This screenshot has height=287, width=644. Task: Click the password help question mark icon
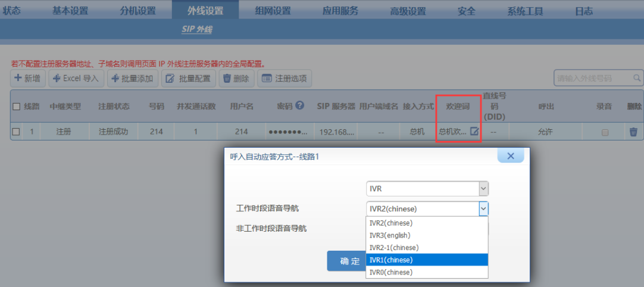[300, 105]
